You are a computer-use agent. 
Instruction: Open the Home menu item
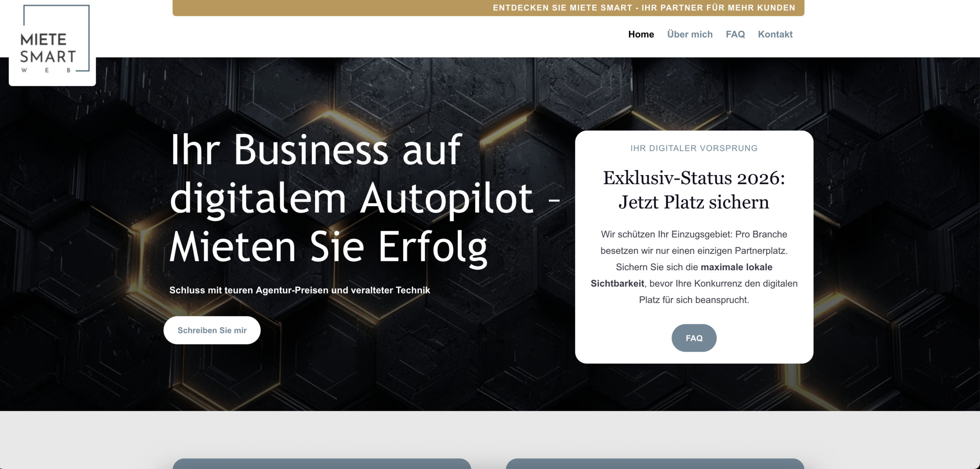tap(641, 34)
